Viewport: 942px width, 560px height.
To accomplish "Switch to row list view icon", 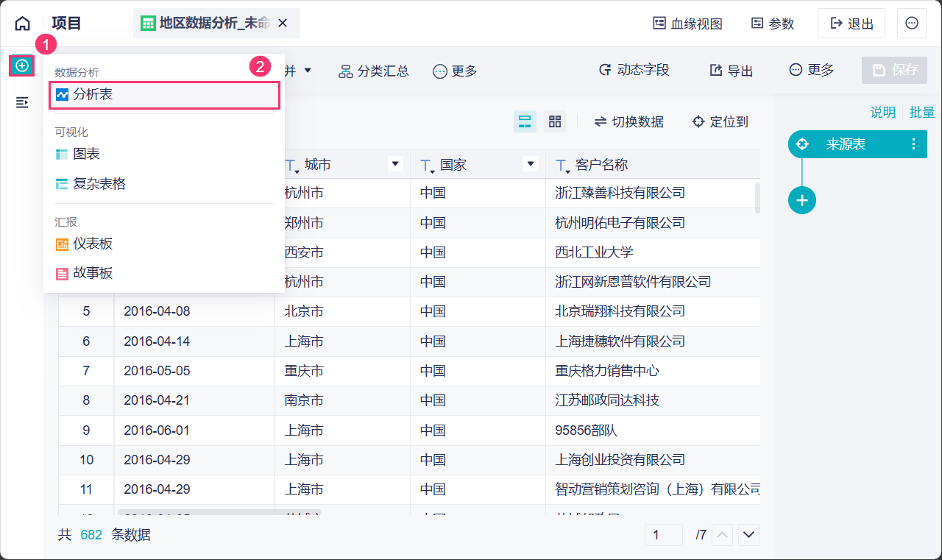I will tap(525, 121).
